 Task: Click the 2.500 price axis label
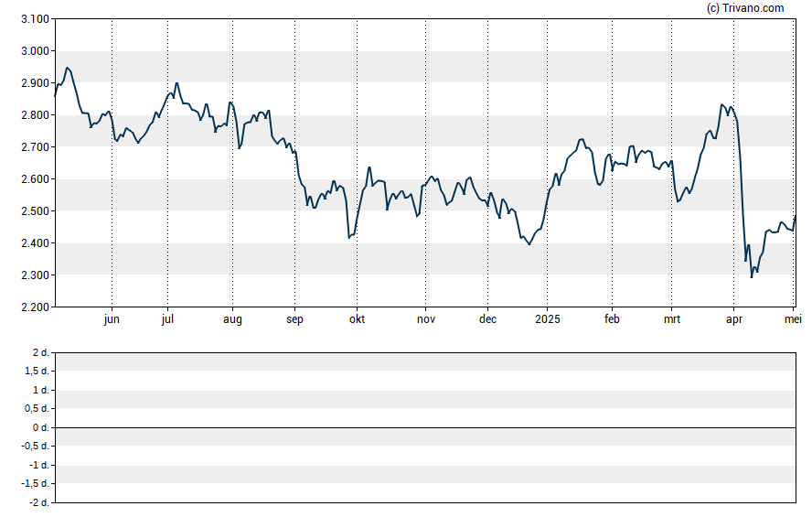tap(36, 211)
